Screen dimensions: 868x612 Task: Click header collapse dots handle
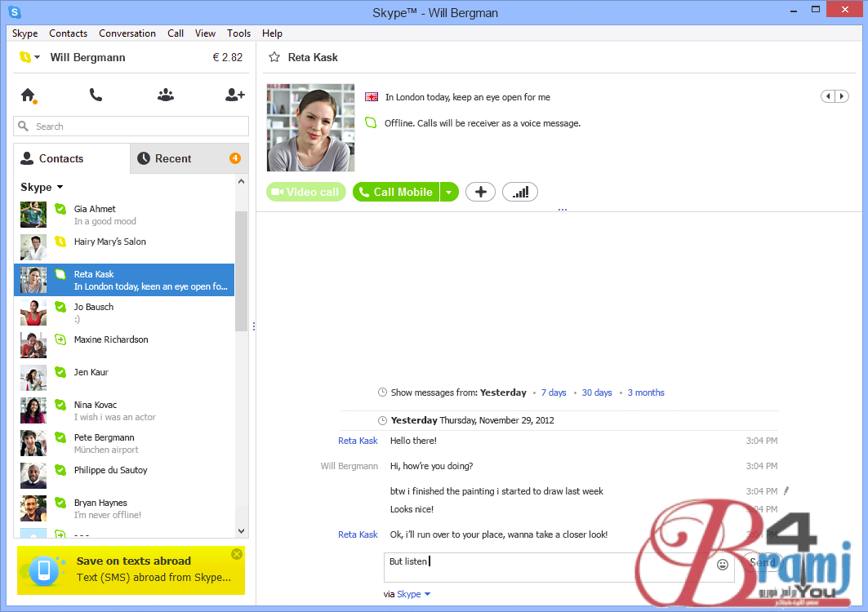tap(563, 210)
